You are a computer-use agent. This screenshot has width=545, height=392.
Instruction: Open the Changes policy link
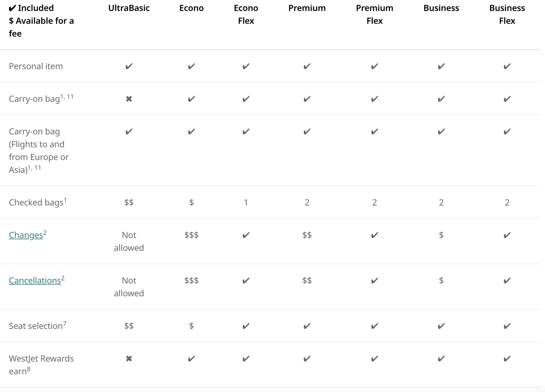(26, 235)
